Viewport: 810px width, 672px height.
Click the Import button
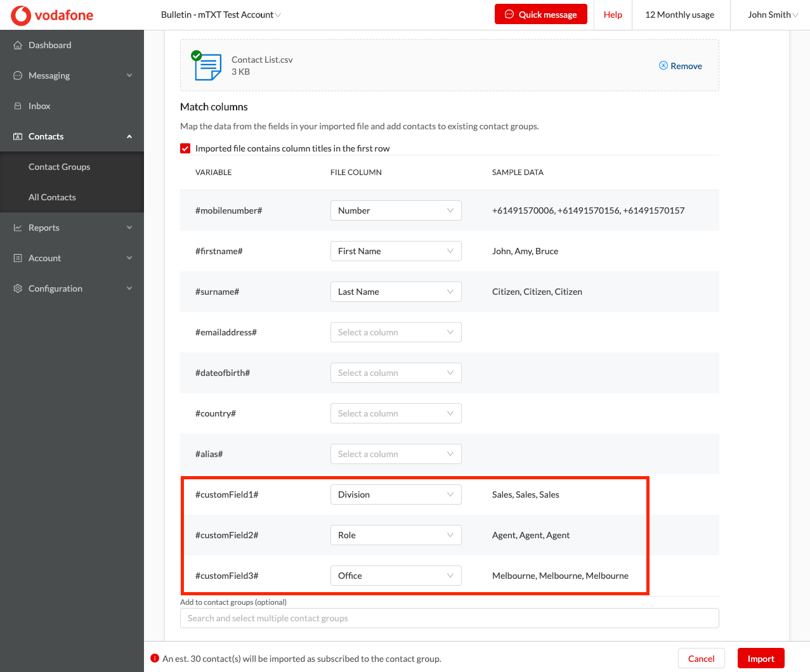[x=761, y=658]
